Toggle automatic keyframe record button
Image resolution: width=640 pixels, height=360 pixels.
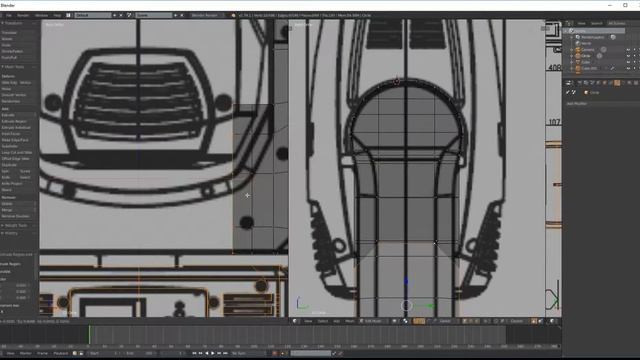coord(274,353)
